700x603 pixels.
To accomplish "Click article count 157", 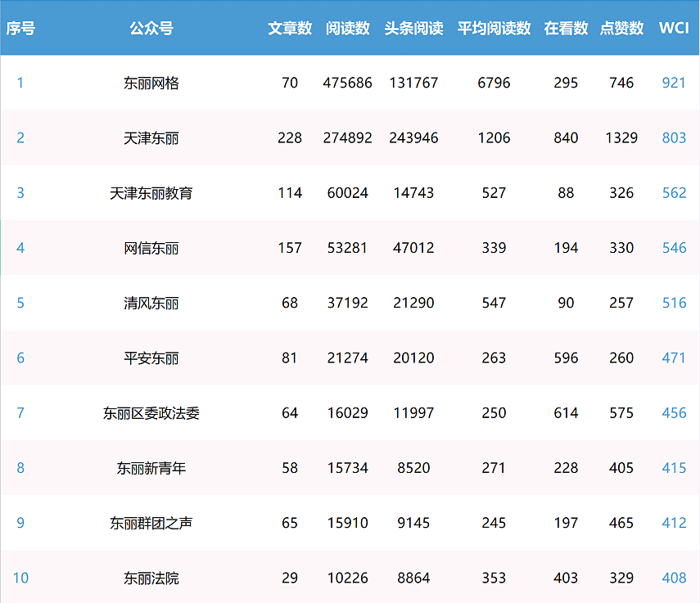I will pos(290,248).
